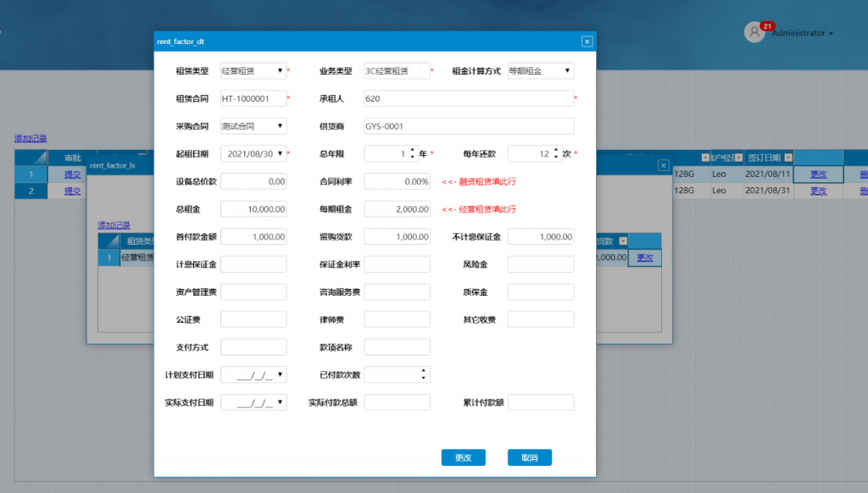Click the Administrator user avatar icon
868x493 pixels.
pyautogui.click(x=754, y=33)
